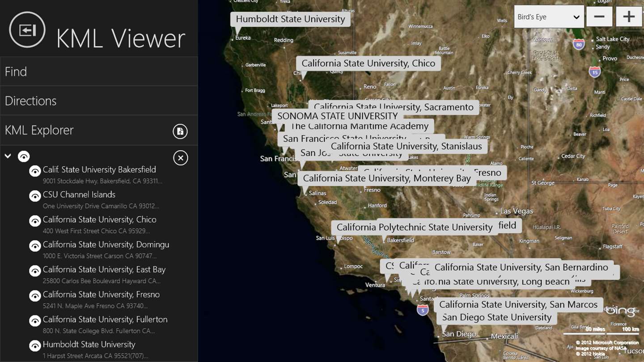Expand the KML Explorer section header
Screen dimensions: 644x362
coord(85,130)
